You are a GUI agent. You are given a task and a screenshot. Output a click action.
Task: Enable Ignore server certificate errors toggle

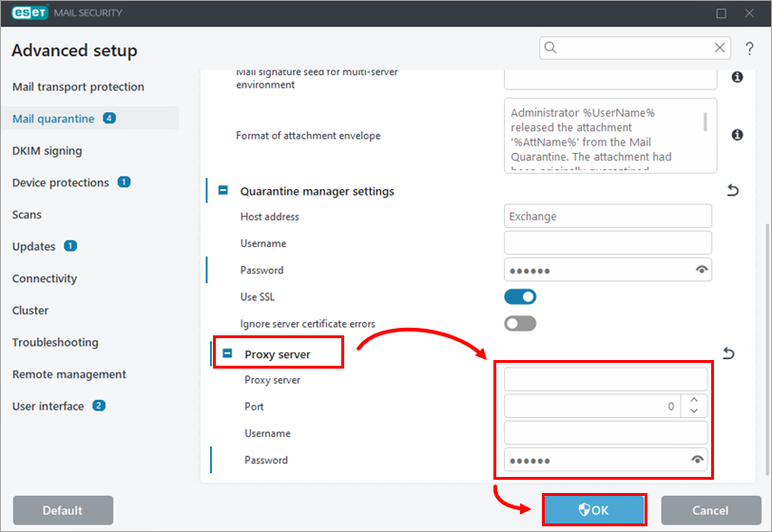coord(520,324)
